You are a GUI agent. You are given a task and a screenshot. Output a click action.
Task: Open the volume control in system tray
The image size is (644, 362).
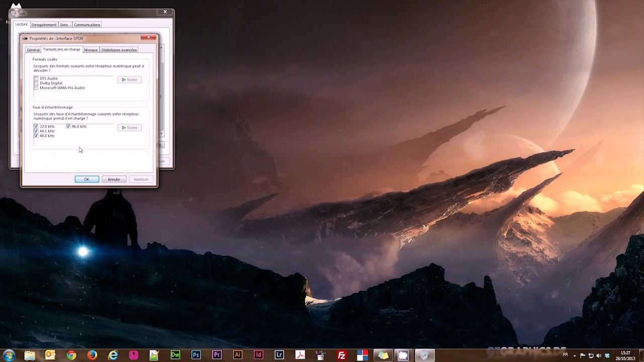599,356
